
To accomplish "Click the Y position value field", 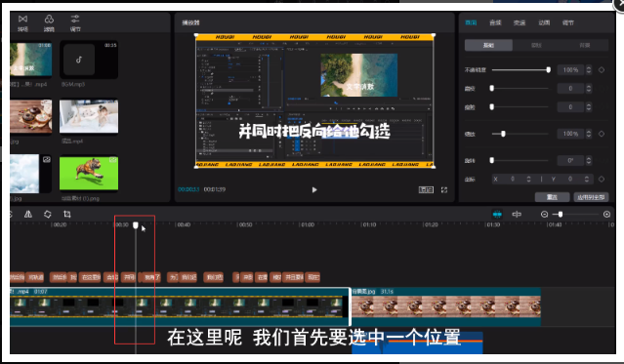I will tap(570, 179).
